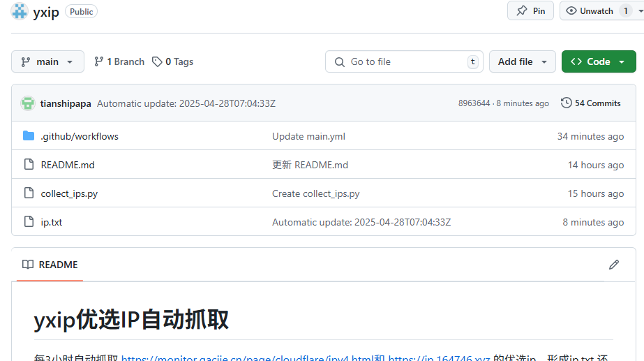View the 1 Branch link
The image size is (644, 361).
click(x=119, y=61)
